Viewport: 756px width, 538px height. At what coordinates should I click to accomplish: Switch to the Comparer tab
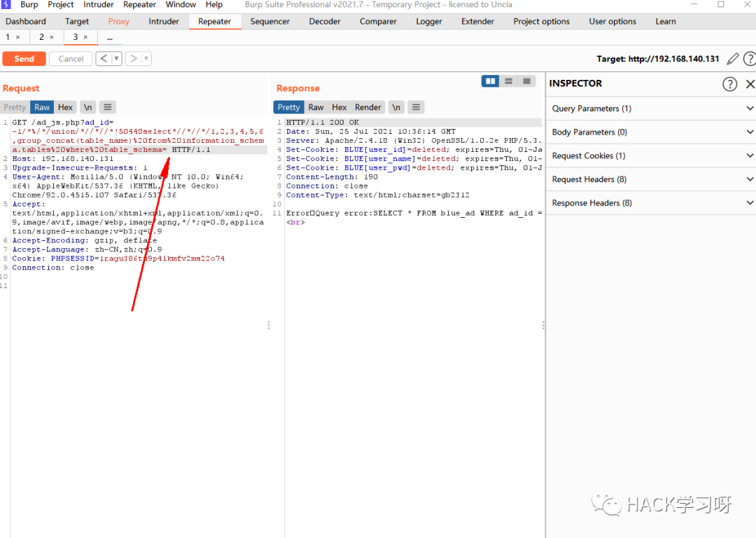pos(378,22)
